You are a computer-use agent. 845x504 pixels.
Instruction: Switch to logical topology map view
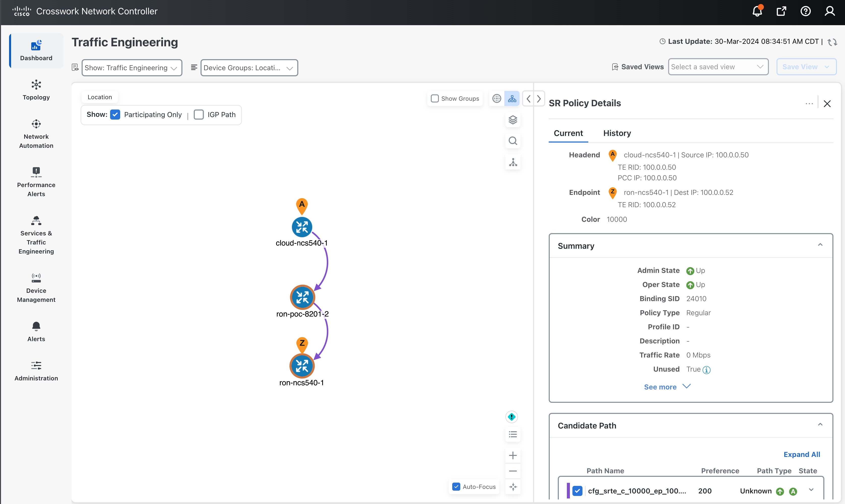tap(512, 98)
